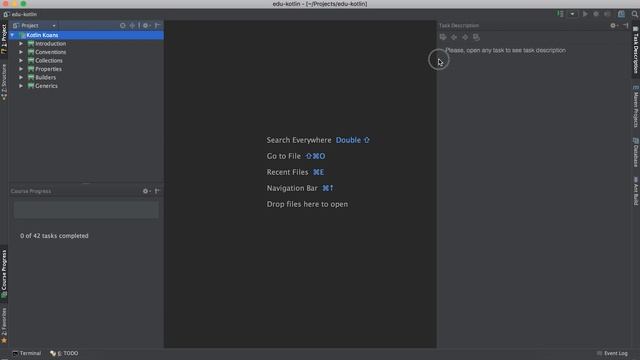640x360 pixels.
Task: Select the Generics lesson label
Action: tap(47, 86)
